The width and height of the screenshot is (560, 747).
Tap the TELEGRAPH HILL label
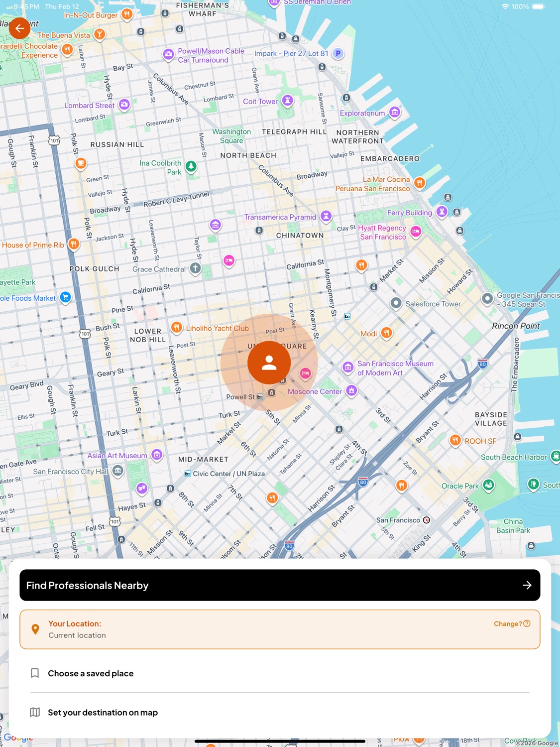294,132
